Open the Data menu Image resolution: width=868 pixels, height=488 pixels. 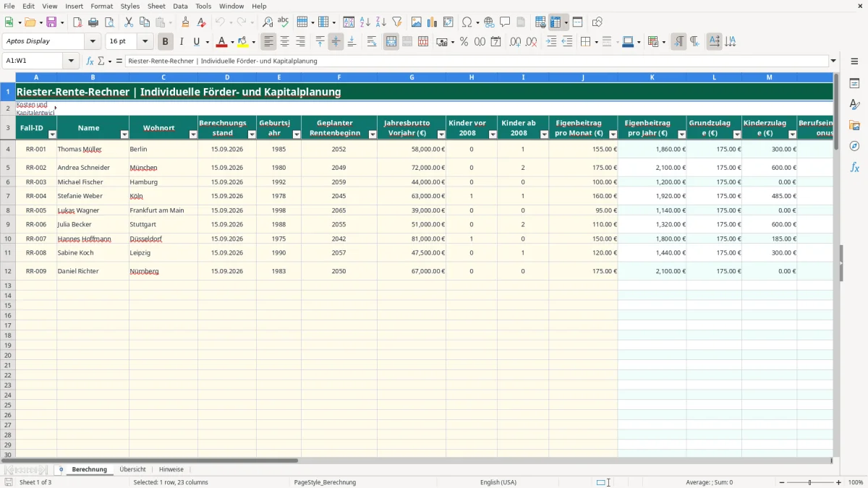coord(180,6)
